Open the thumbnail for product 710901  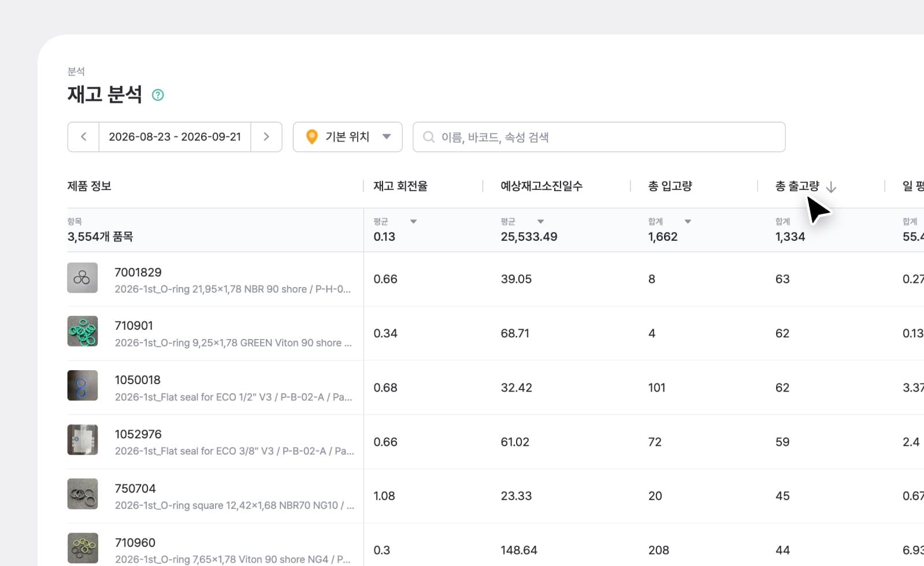82,331
